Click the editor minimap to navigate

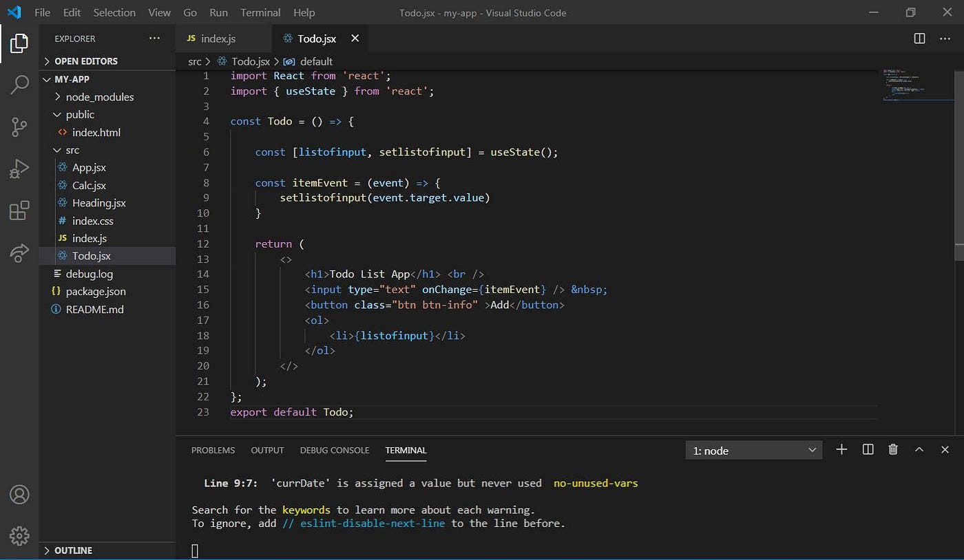tap(916, 83)
